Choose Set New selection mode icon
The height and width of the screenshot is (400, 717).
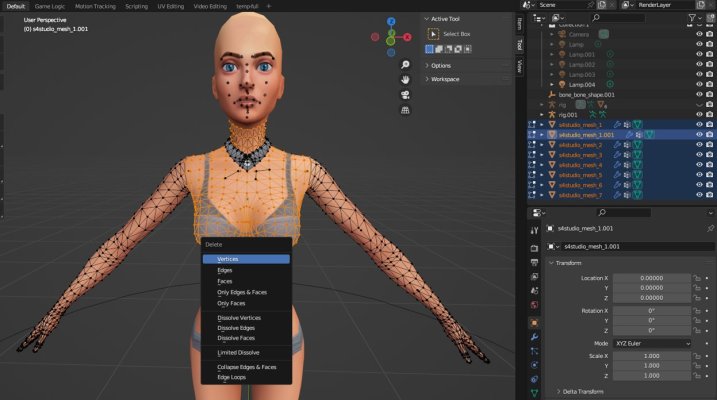pyautogui.click(x=429, y=49)
